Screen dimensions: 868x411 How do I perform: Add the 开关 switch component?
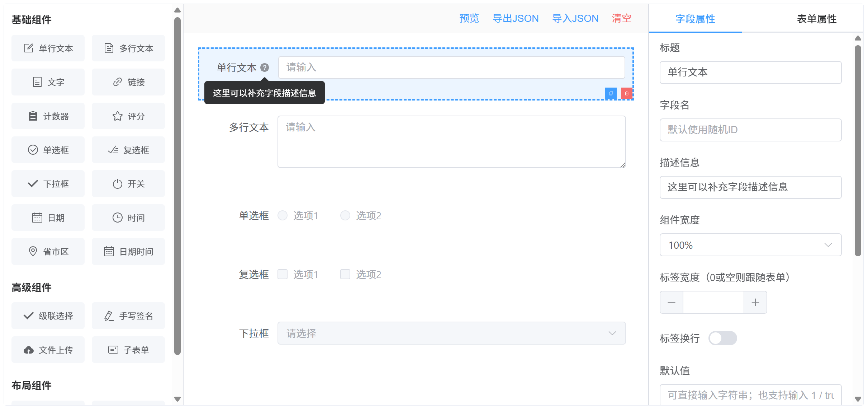pos(128,184)
